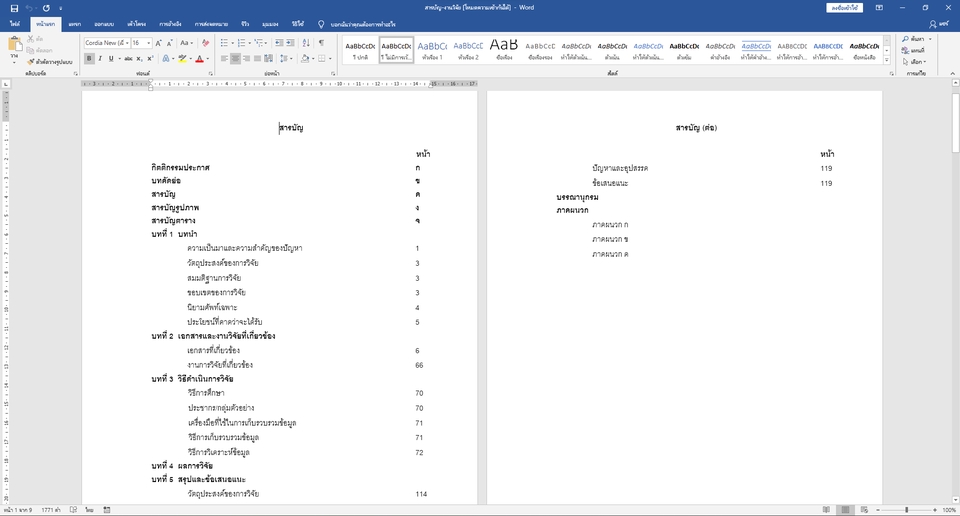Click the vertical scrollbar thumb
Screen dimensions: 960x516
pos(955,122)
